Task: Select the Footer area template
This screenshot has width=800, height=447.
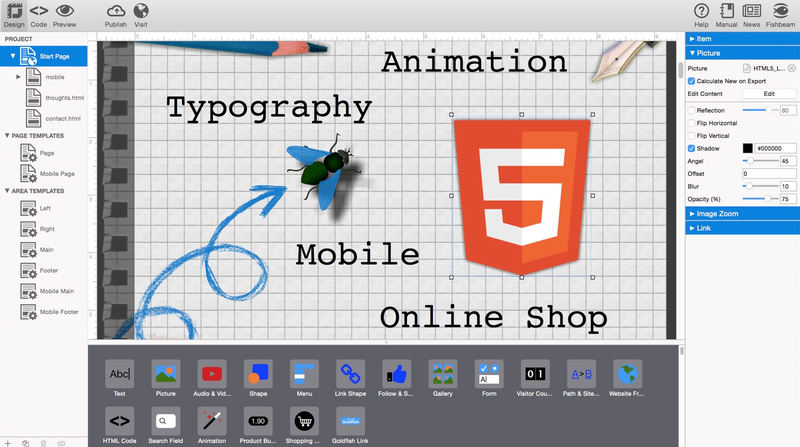Action: pos(39,270)
